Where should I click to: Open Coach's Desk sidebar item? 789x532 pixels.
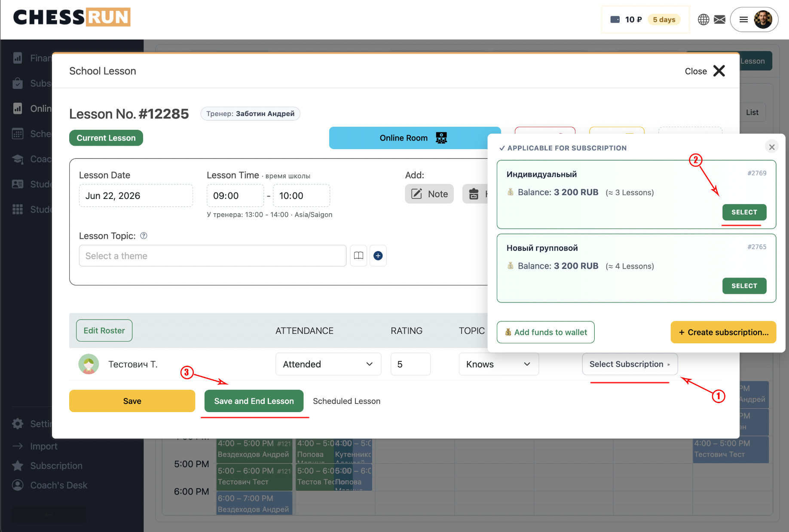pyautogui.click(x=50, y=485)
